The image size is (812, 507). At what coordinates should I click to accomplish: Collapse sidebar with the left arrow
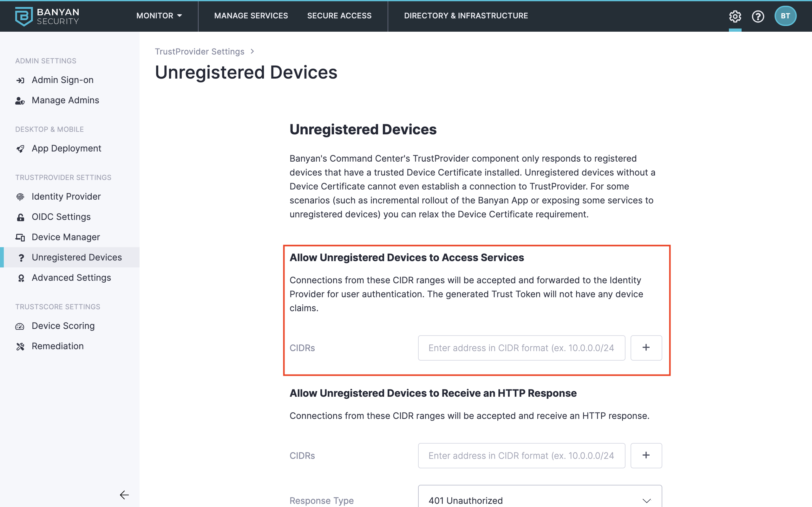124,495
